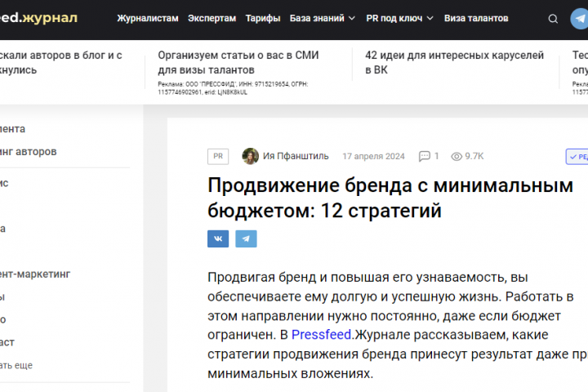Screen dimensions: 588x392
Task: Open 42 идеи для интересных каруселей link
Action: pos(455,62)
